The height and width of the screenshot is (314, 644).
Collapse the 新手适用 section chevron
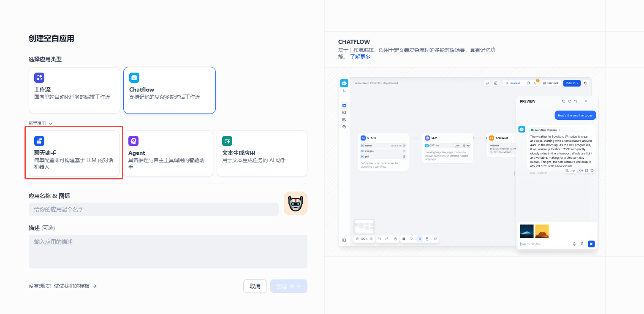click(x=51, y=124)
